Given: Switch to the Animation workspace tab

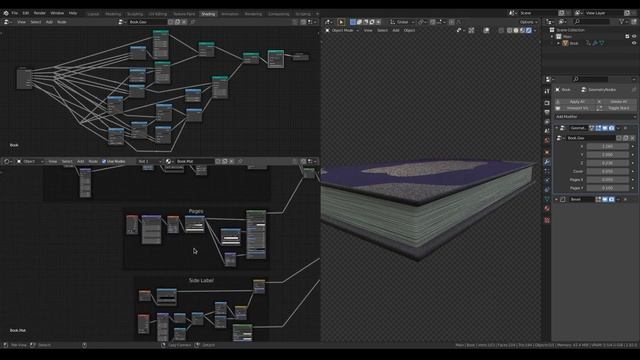Looking at the screenshot, I should (x=230, y=14).
